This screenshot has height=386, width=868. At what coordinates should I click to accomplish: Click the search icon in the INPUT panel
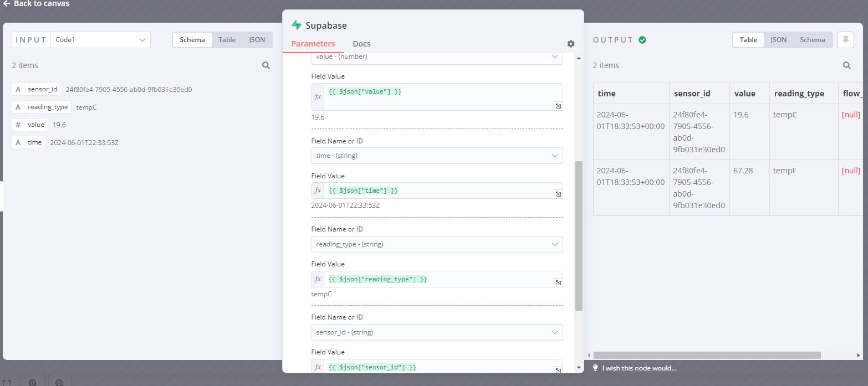pos(266,65)
